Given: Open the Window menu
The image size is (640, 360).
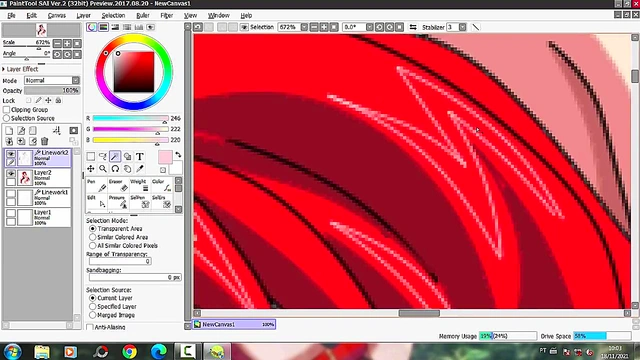Looking at the screenshot, I should click(219, 15).
